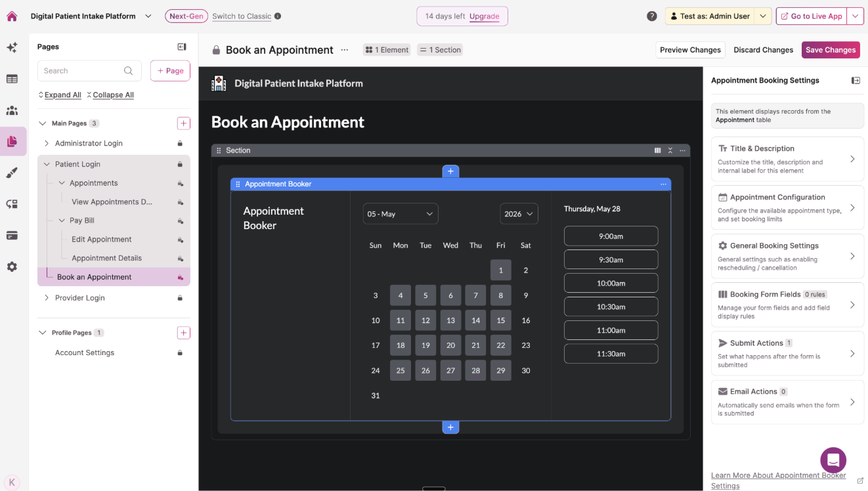The image size is (868, 491).
Task: Open the month dropdown showing 05 - May
Action: pyautogui.click(x=401, y=214)
